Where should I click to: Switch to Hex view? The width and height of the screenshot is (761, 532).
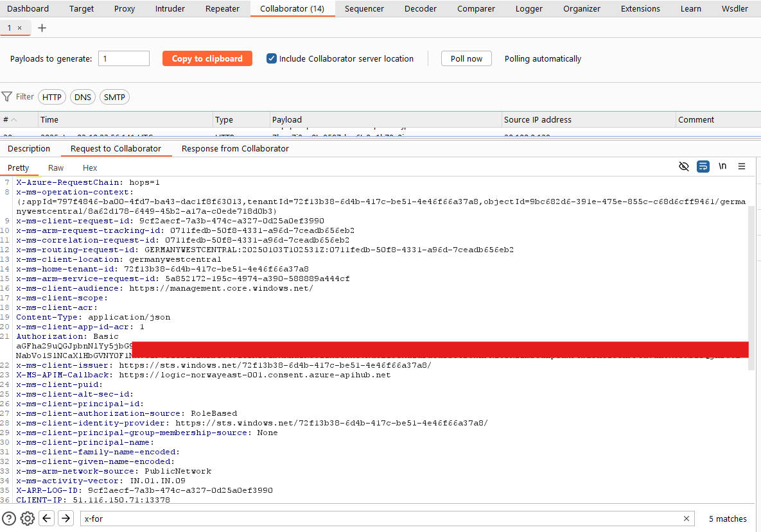[90, 167]
